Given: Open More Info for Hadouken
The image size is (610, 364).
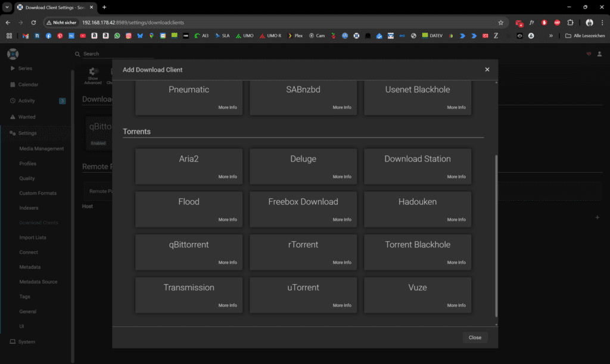Looking at the screenshot, I should pyautogui.click(x=456, y=220).
